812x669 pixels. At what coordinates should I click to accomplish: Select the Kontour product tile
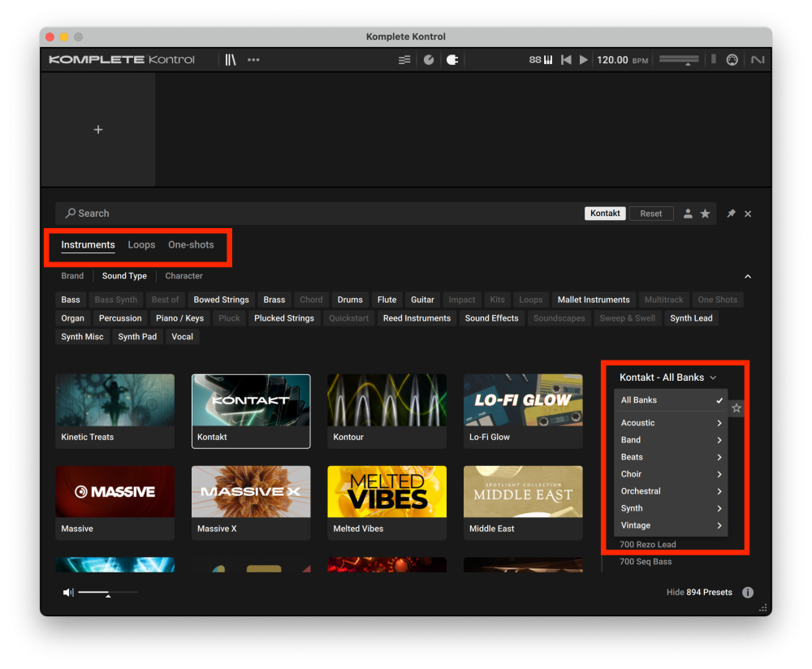tap(387, 411)
